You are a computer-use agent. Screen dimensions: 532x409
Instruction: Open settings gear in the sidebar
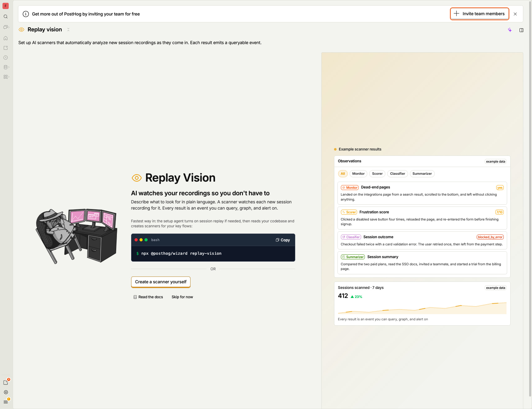point(6,392)
